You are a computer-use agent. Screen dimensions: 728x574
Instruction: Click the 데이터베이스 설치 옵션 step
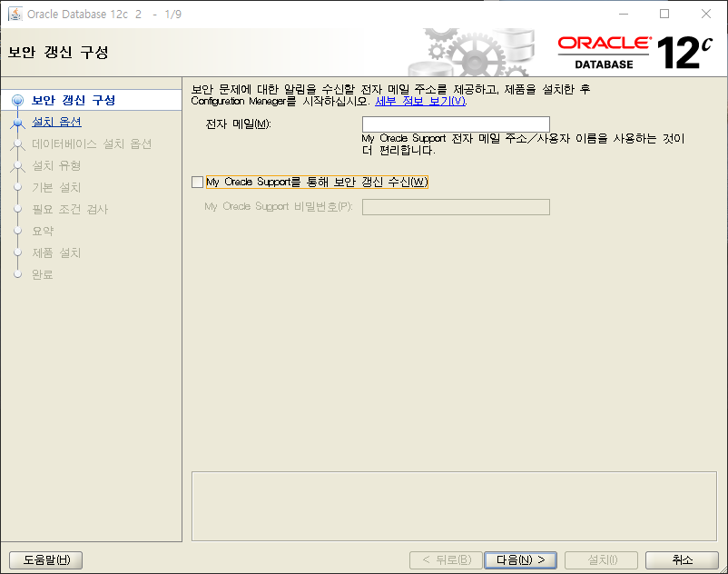(92, 144)
